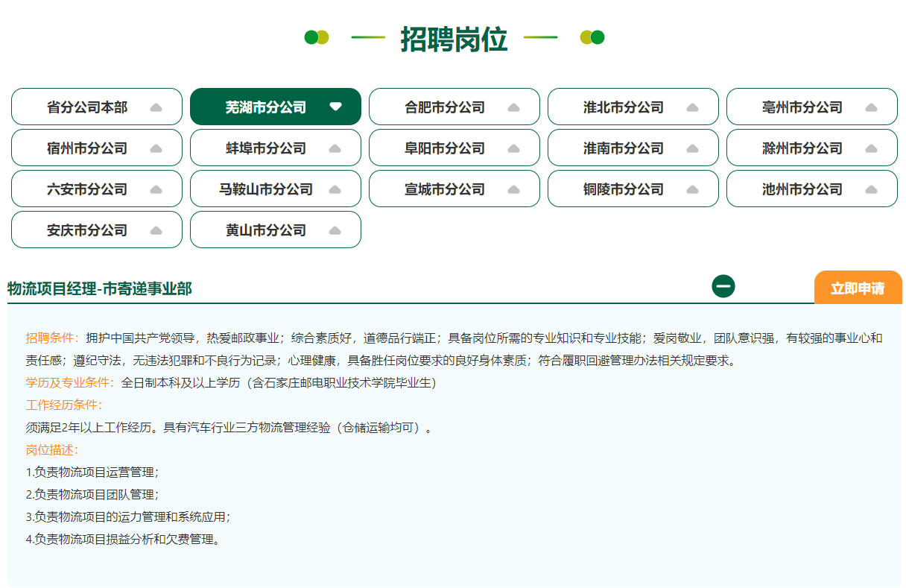
Task: Click the arrow icon beside 黄山市分公司
Action: pyautogui.click(x=335, y=230)
